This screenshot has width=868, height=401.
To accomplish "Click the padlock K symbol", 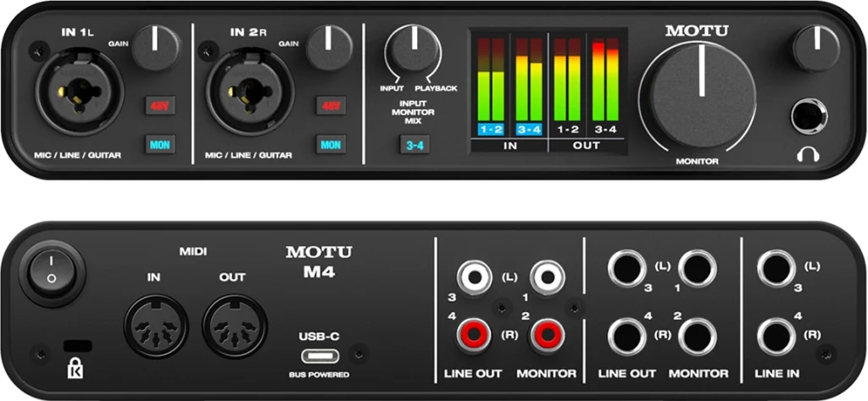I will point(75,370).
